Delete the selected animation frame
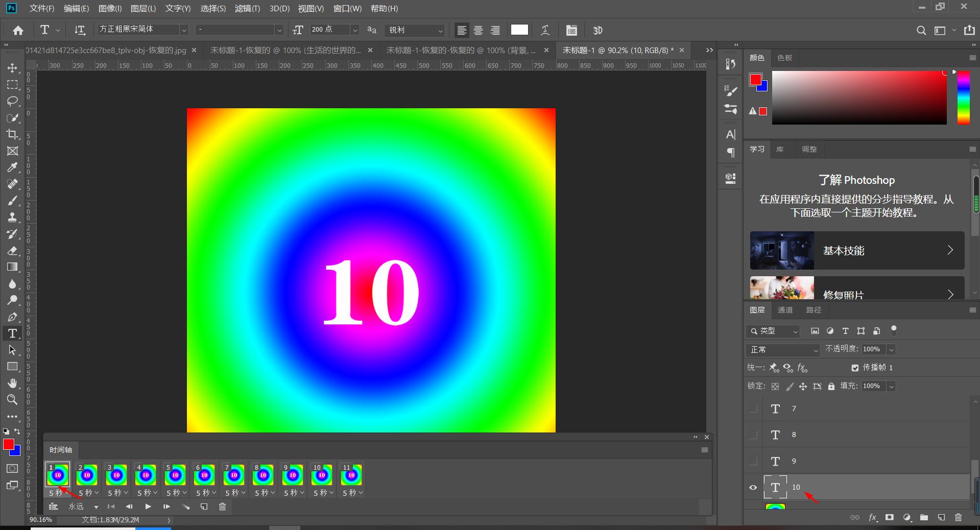Screen dimensions: 980x530 [222, 507]
